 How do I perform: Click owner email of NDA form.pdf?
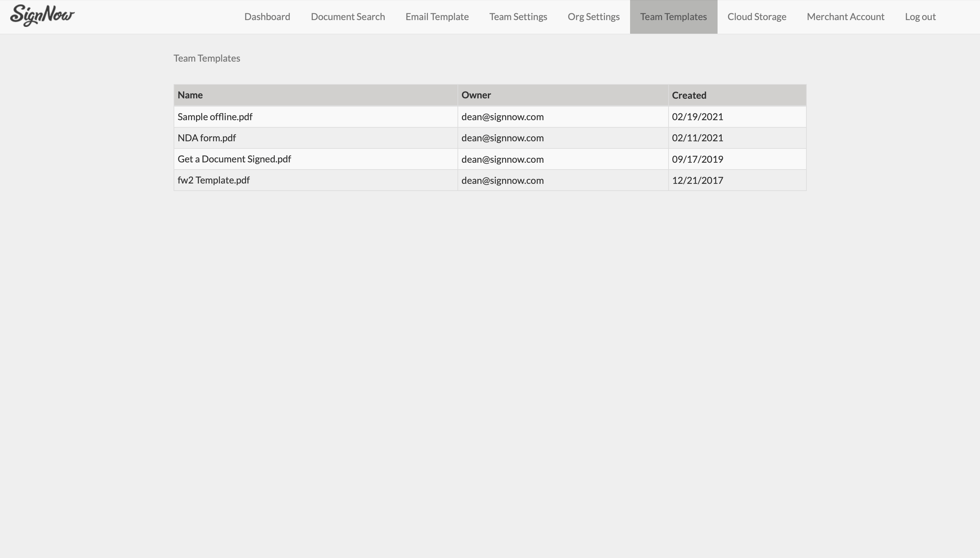(502, 138)
